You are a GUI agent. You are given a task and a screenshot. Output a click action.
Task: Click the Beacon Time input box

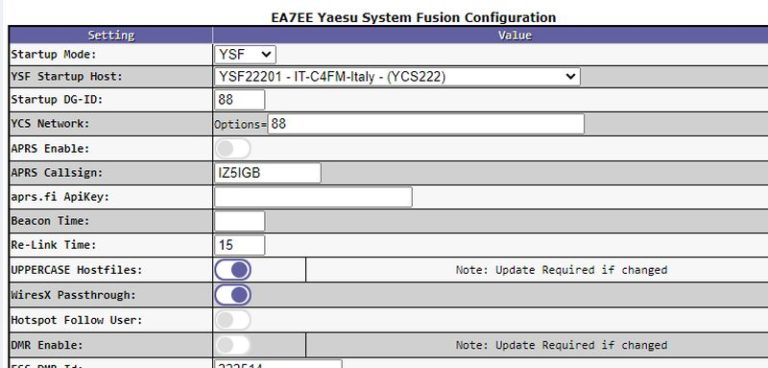240,221
